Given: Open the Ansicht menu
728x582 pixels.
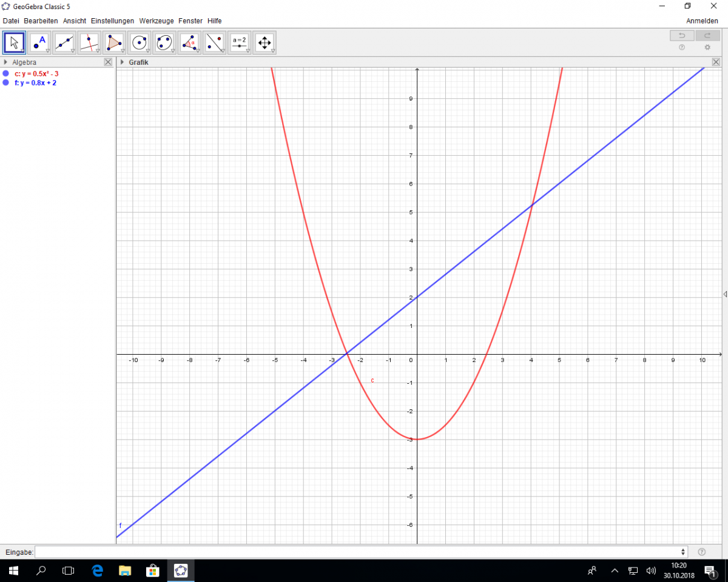Looking at the screenshot, I should tap(75, 21).
